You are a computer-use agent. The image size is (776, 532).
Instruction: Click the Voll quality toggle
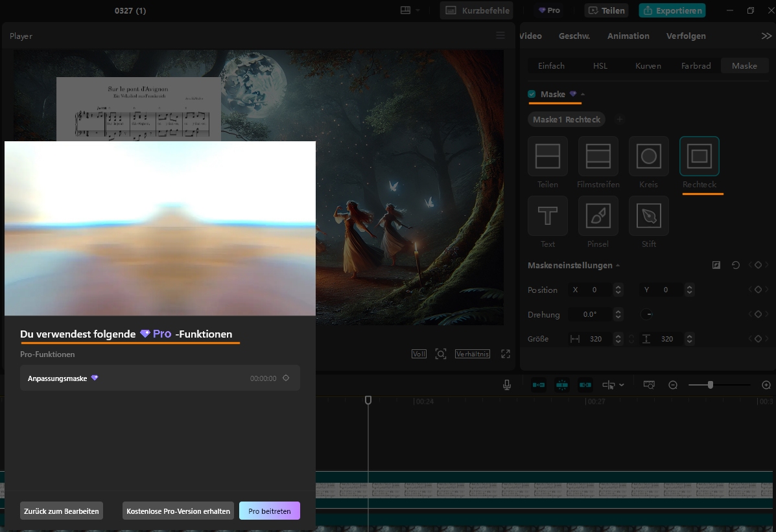(x=419, y=354)
